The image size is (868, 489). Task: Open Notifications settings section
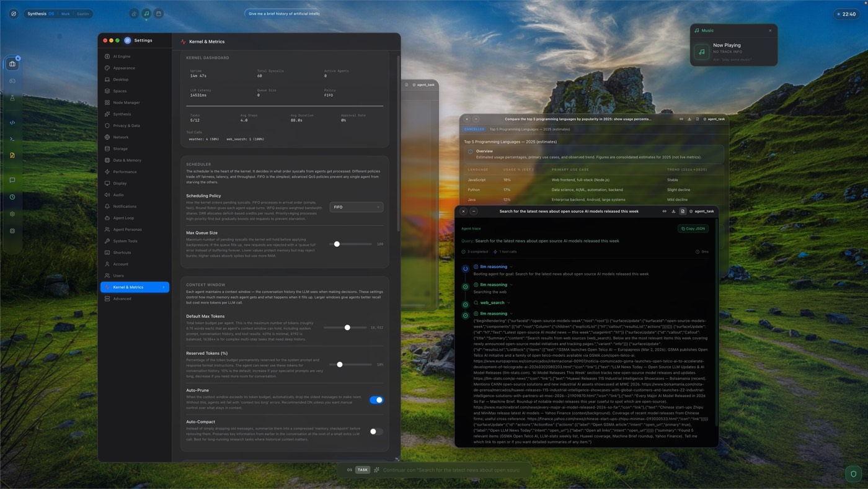click(135, 206)
